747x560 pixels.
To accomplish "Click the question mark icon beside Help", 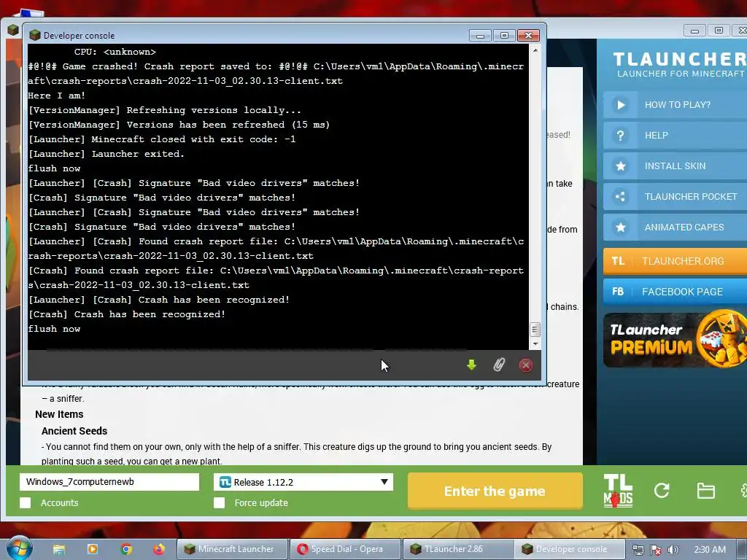I will (620, 136).
